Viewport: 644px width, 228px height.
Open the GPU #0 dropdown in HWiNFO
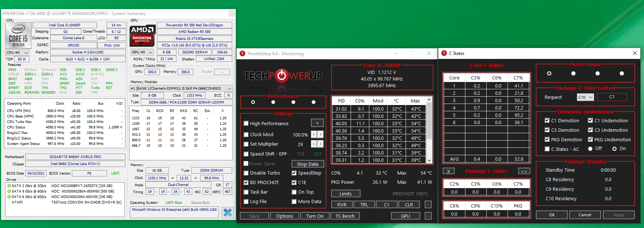point(142,52)
